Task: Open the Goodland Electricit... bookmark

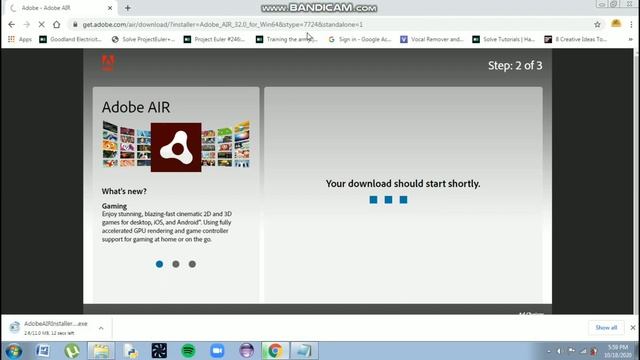Action: pyautogui.click(x=70, y=39)
